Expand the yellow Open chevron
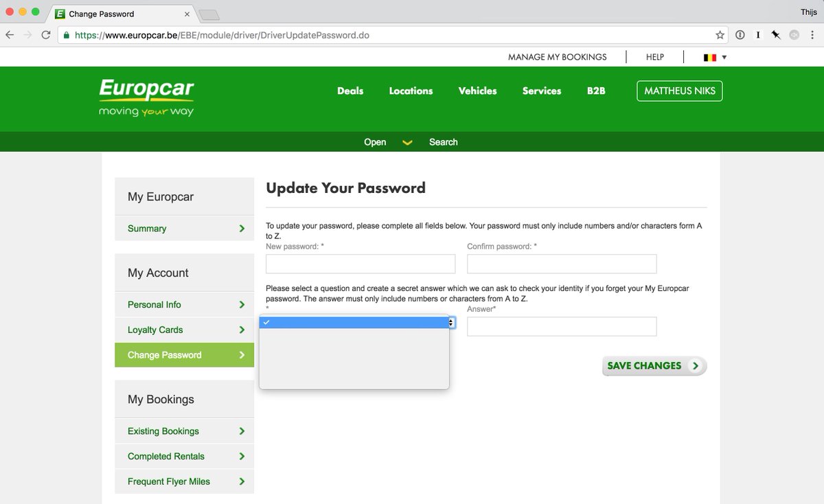This screenshot has width=824, height=504. [407, 143]
